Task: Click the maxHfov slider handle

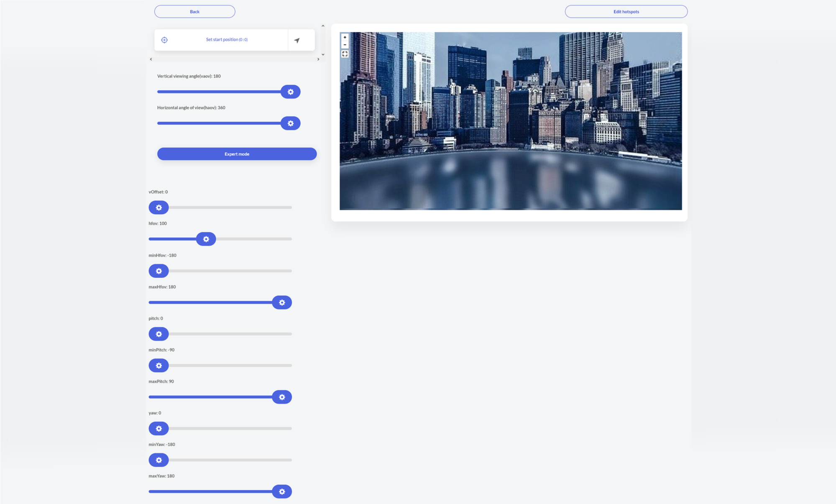Action: 282,302
